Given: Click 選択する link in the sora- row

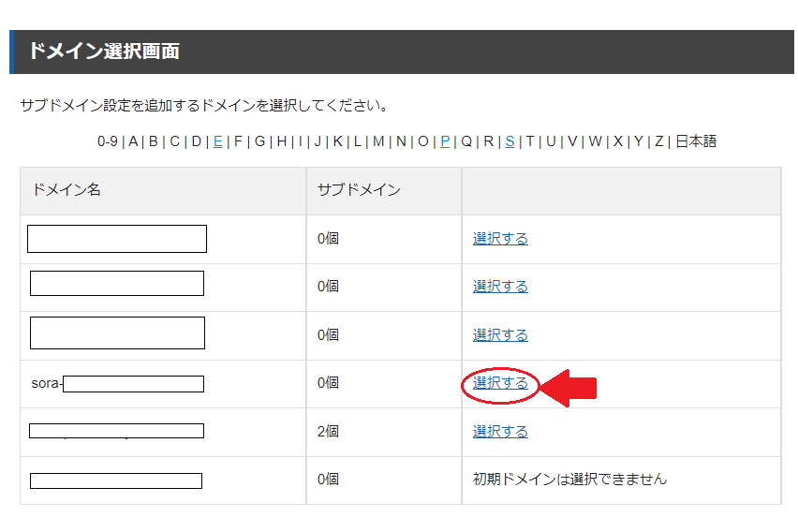Looking at the screenshot, I should [500, 383].
